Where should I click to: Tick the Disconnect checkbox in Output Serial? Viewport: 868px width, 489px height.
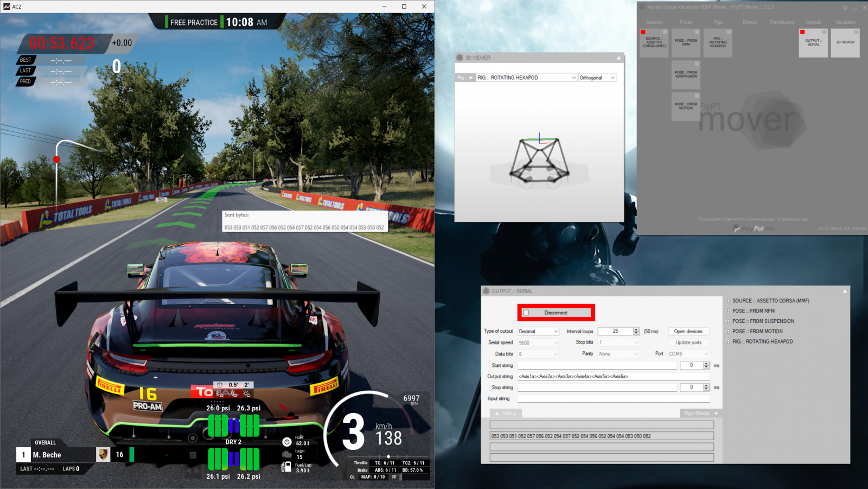526,313
